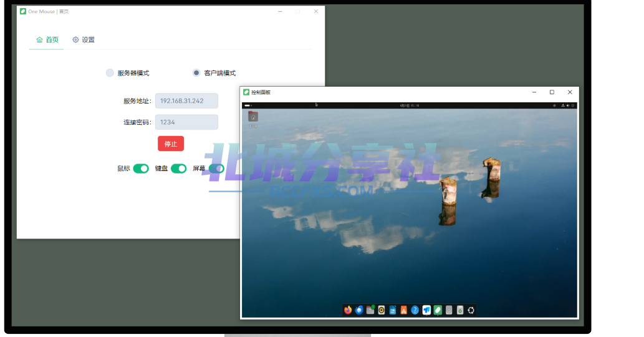This screenshot has height=337, width=644.
Task: Click the 服务地址 IP address field
Action: (x=186, y=100)
